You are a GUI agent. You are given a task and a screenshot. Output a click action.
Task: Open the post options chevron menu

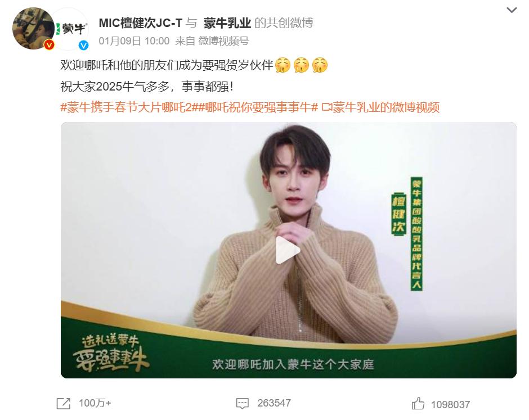(x=512, y=10)
